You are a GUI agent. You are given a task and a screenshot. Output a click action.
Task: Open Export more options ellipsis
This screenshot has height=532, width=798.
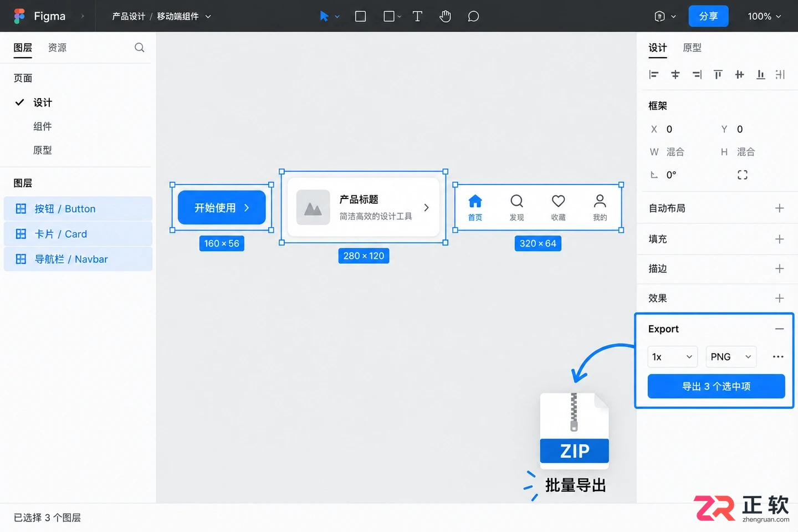pyautogui.click(x=778, y=357)
